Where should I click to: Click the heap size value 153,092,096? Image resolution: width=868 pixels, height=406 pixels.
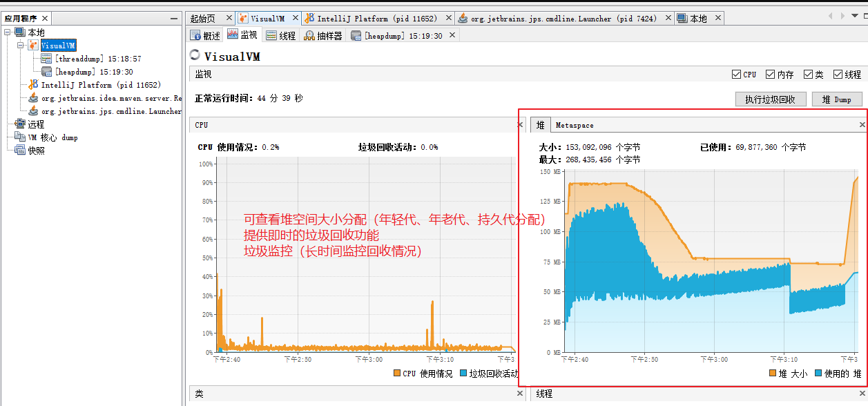(x=589, y=147)
